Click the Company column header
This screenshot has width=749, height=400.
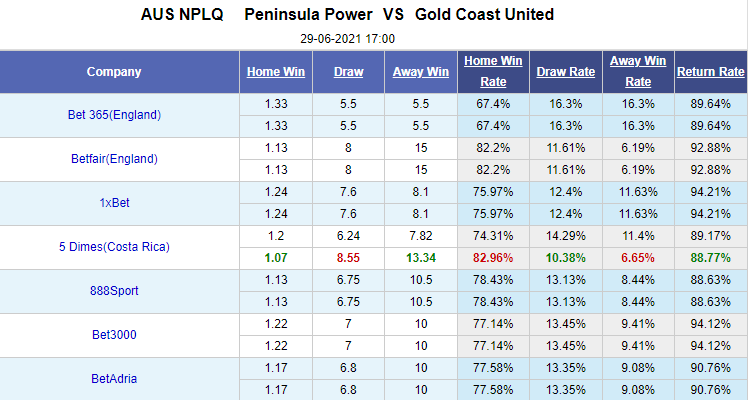114,72
